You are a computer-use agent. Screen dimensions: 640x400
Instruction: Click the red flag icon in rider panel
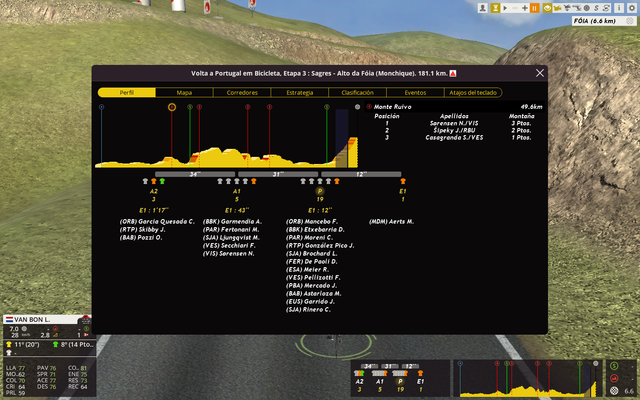coord(86,335)
